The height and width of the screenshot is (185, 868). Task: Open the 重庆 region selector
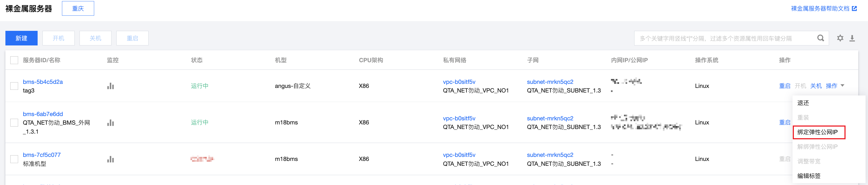pyautogui.click(x=78, y=8)
